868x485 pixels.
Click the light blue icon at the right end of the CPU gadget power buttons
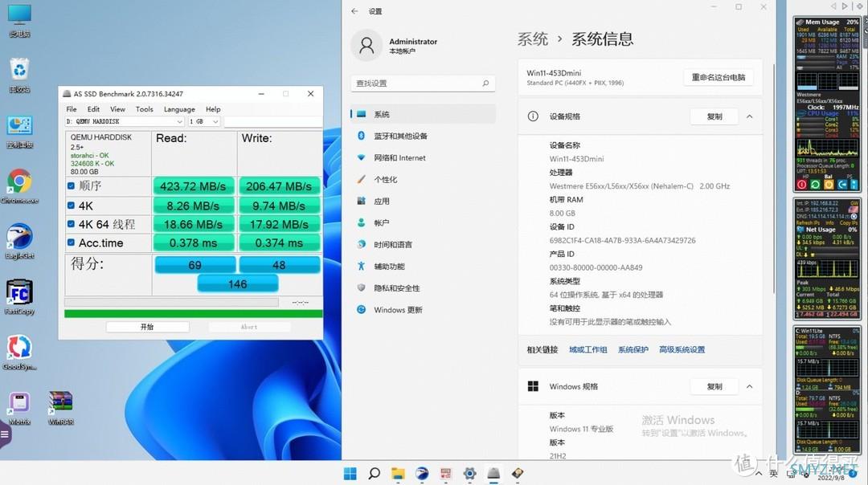coord(854,185)
